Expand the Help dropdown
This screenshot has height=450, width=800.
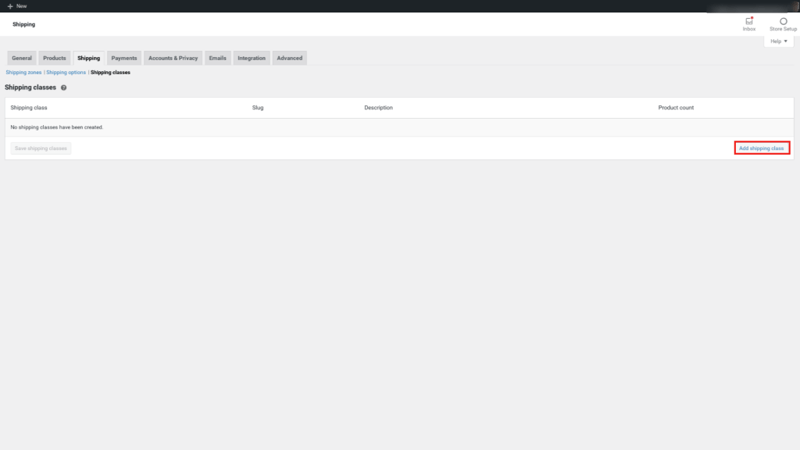(779, 41)
